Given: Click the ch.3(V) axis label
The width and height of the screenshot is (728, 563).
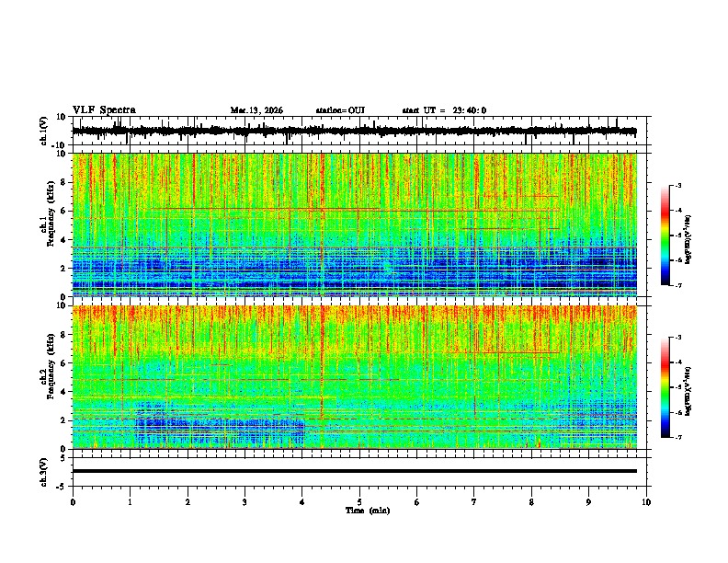Looking at the screenshot, I should pos(44,472).
